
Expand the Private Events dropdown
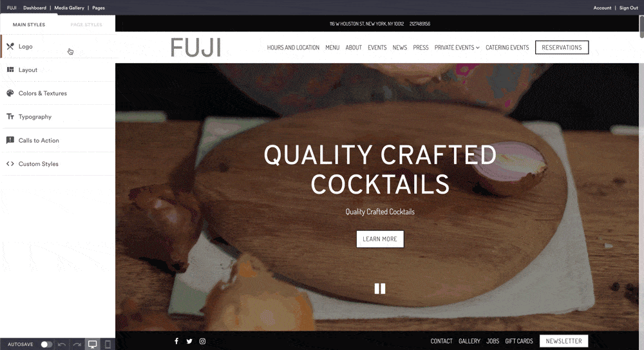point(457,48)
